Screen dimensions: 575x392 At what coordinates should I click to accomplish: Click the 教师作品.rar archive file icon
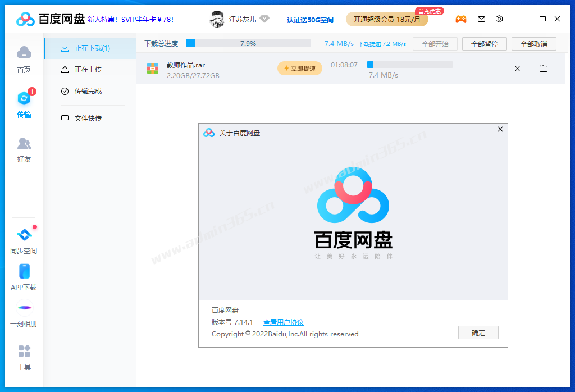[153, 69]
